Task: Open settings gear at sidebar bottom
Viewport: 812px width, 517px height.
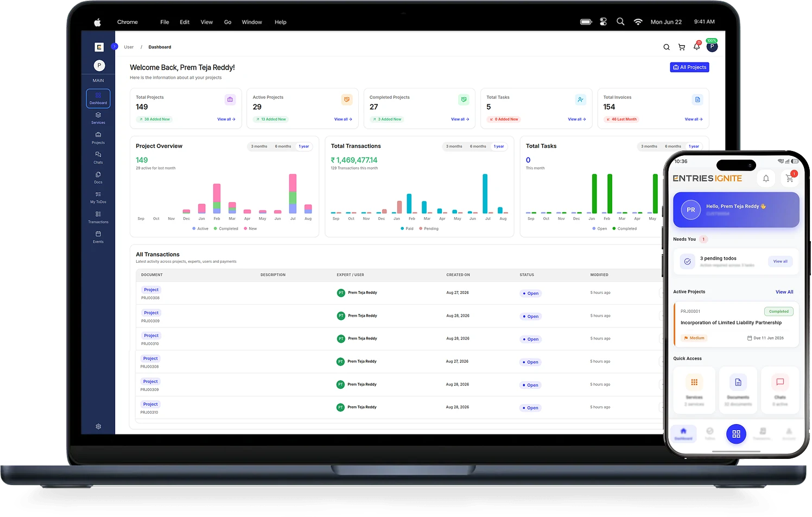Action: point(98,426)
